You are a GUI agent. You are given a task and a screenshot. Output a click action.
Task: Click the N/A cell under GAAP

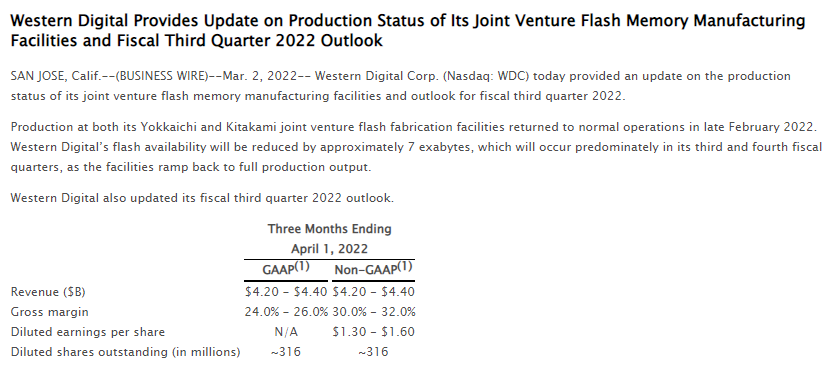coord(286,332)
